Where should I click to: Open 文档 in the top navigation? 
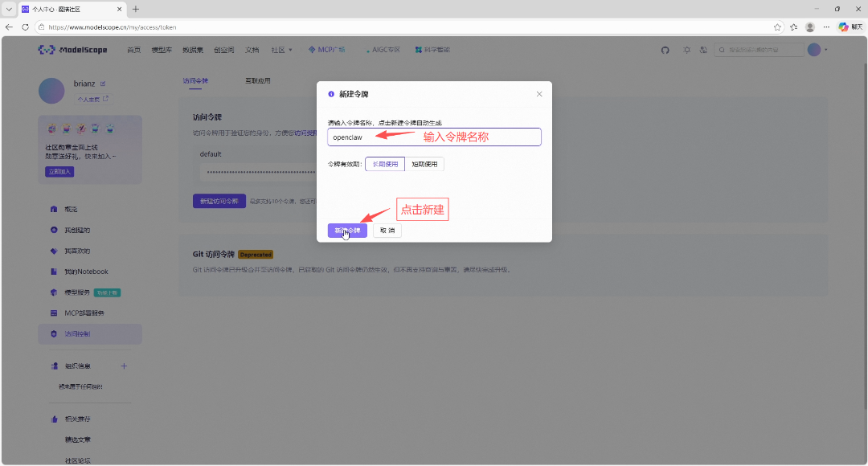click(x=252, y=50)
